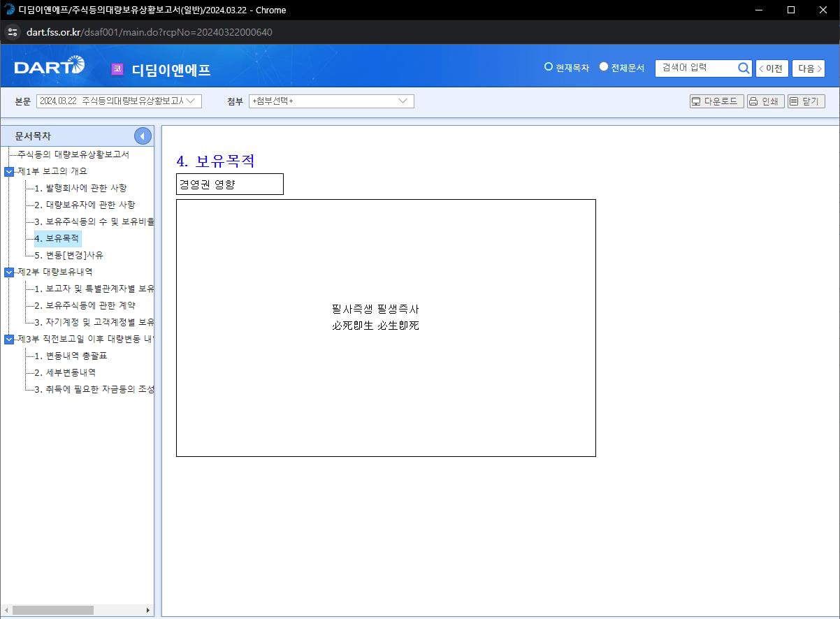Go to the 다음 next page
This screenshot has width=840, height=619.
click(808, 68)
